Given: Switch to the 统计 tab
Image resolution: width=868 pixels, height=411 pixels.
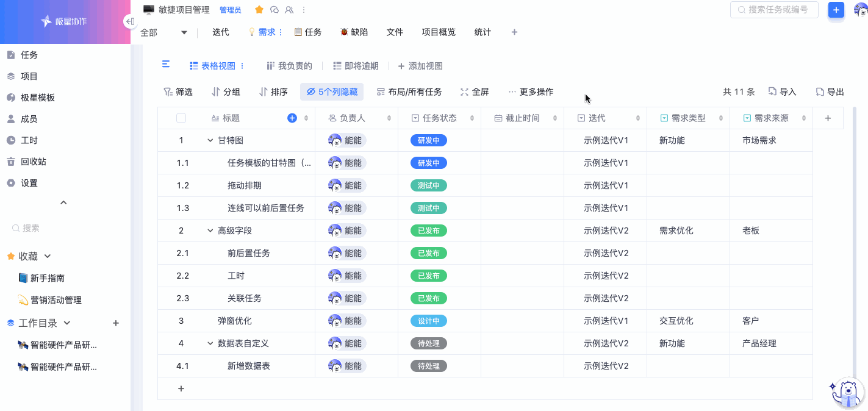Looking at the screenshot, I should [482, 32].
